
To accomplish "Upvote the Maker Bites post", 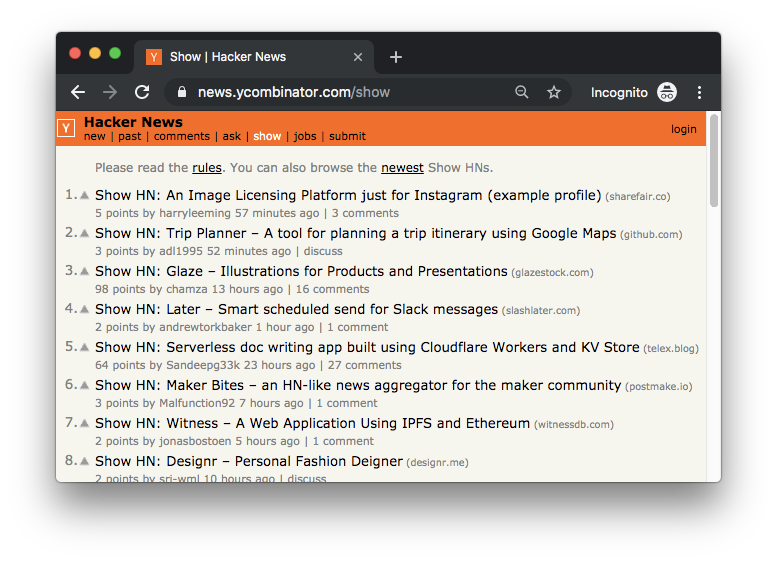I will [x=85, y=386].
